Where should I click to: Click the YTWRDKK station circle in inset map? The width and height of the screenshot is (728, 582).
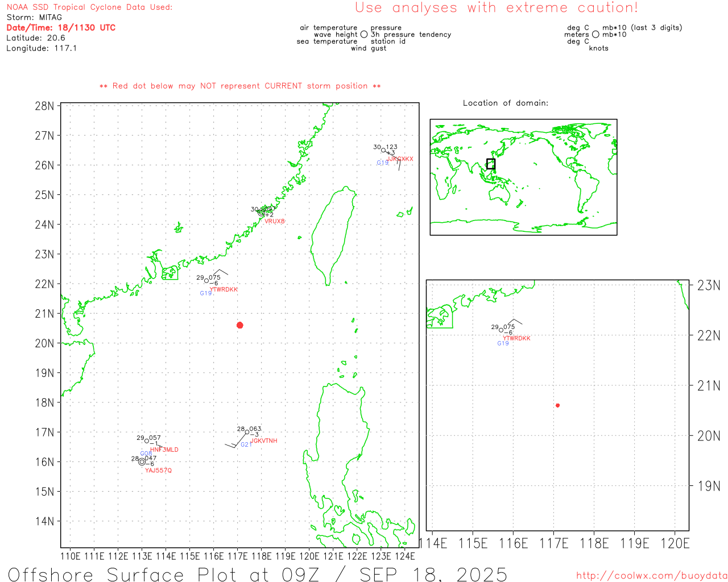[x=501, y=330]
